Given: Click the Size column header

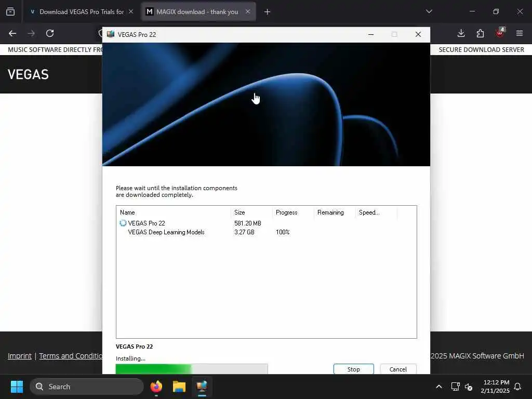Looking at the screenshot, I should coord(252,212).
